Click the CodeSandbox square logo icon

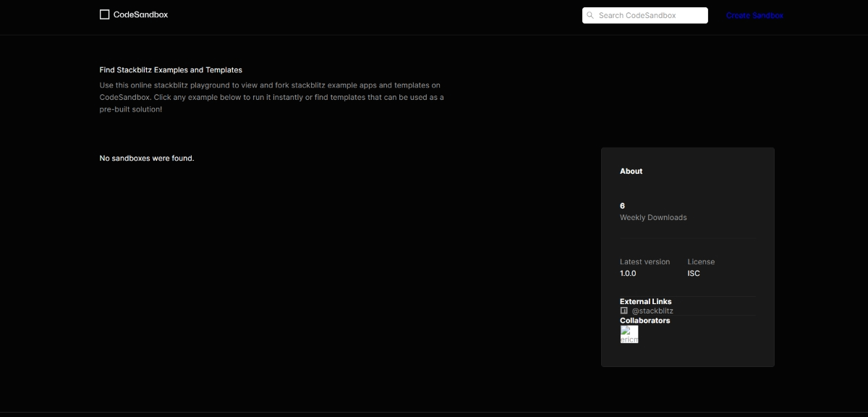[x=104, y=14]
